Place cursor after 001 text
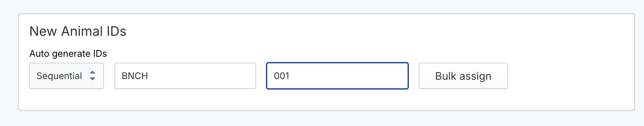The image size is (644, 126). [290, 76]
